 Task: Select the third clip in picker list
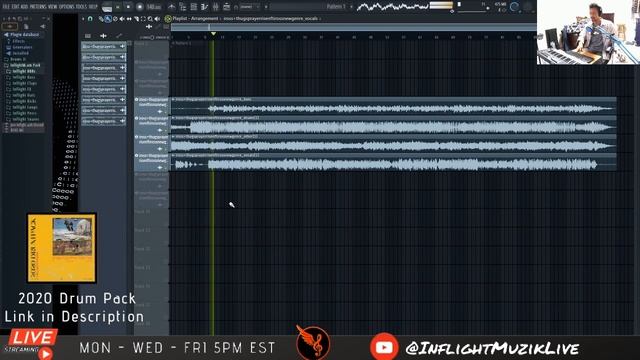point(104,68)
